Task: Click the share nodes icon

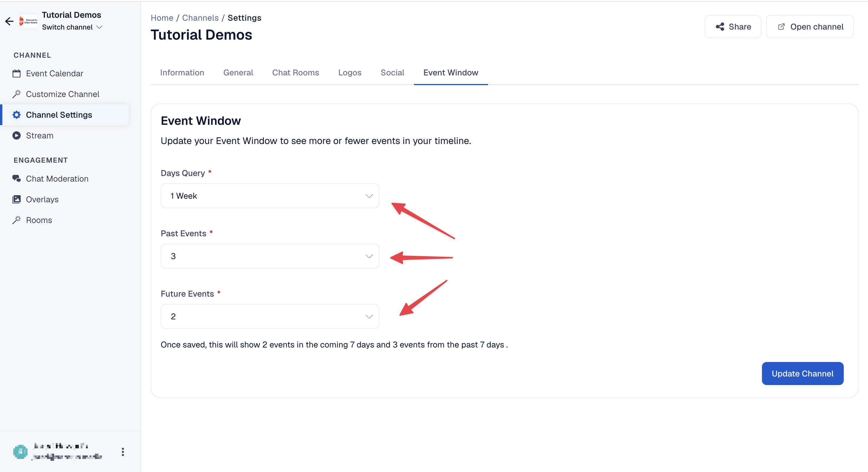Action: [720, 27]
